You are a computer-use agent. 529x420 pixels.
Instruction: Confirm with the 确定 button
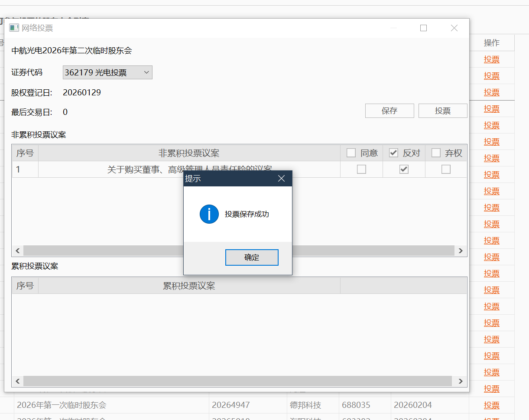click(x=252, y=257)
